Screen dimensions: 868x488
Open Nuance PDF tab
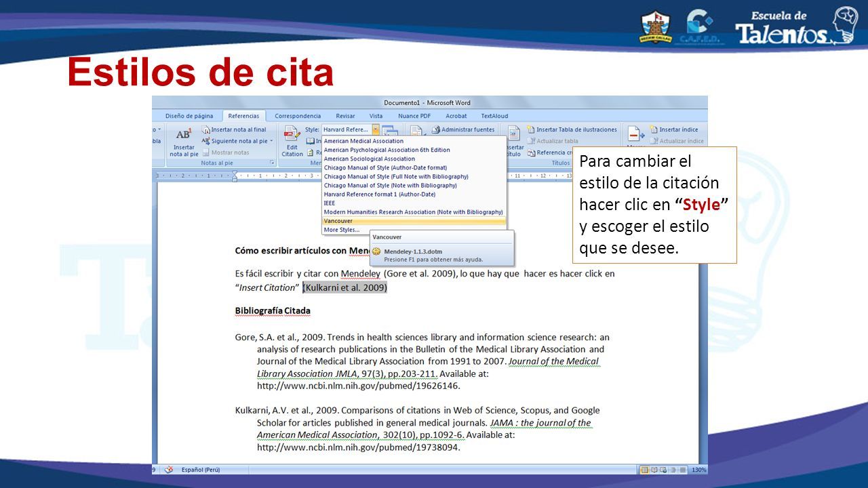pos(414,116)
